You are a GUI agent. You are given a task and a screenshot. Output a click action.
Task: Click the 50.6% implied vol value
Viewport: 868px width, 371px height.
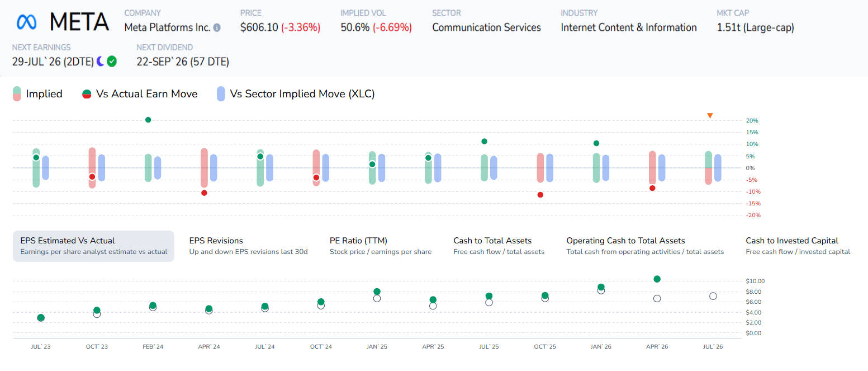click(355, 27)
